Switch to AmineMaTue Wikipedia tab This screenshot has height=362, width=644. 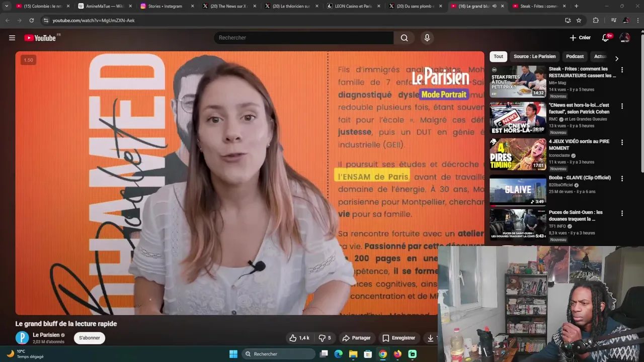tap(105, 6)
